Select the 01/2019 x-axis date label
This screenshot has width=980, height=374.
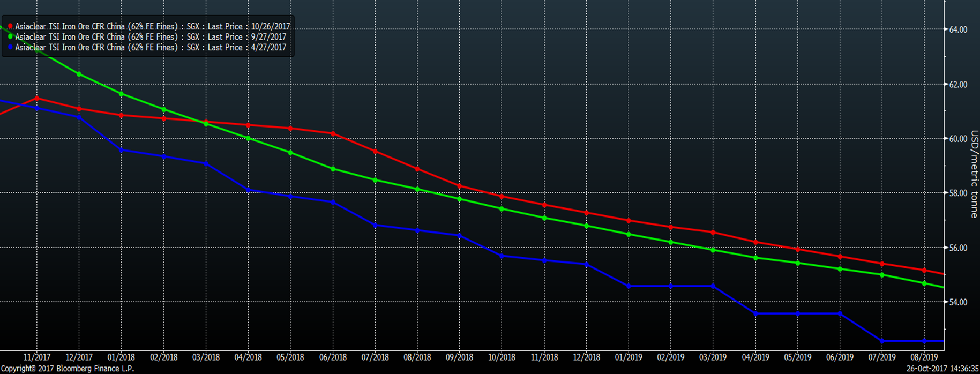629,357
